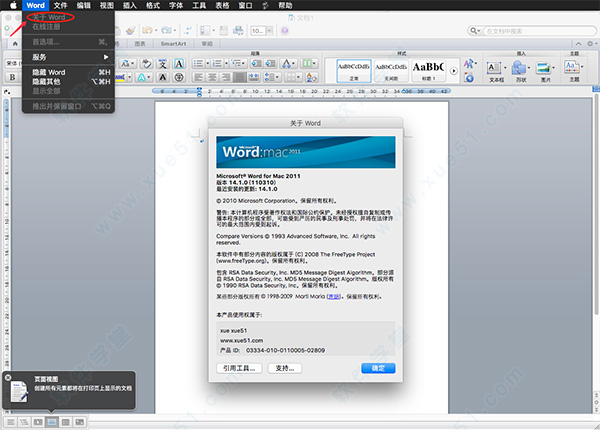600x430 pixels.
Task: Click the Bold B button
Action: pos(12,78)
